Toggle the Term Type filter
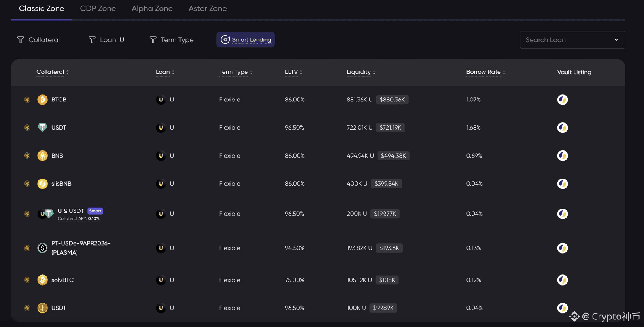The width and height of the screenshot is (644, 327). (x=172, y=40)
